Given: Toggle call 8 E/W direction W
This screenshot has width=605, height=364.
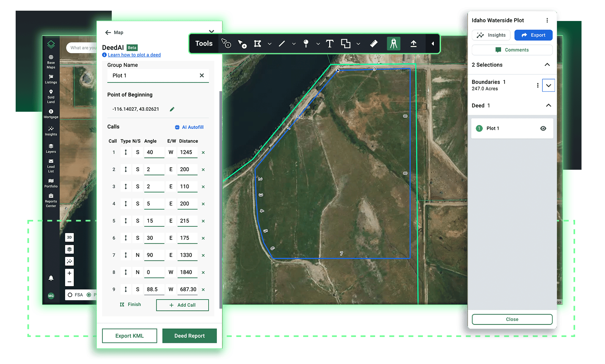Looking at the screenshot, I should click(x=171, y=272).
